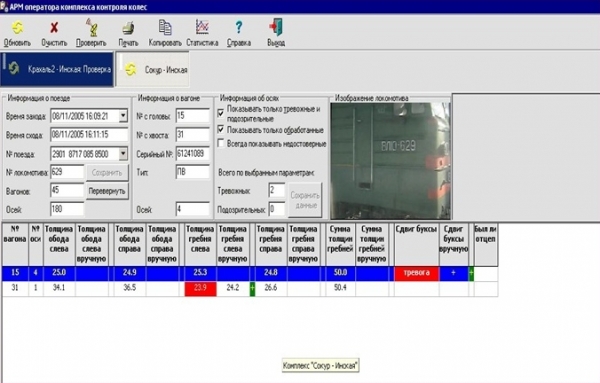Image resolution: width=600 pixels, height=383 pixels.
Task: Click the train Осей field showing 180
Action: (67, 209)
